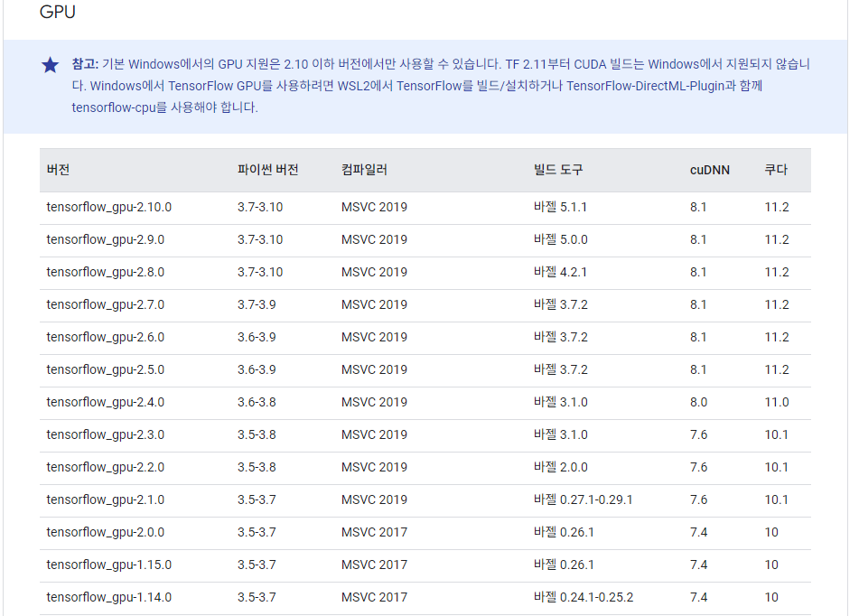Click the GPU section heading

pyautogui.click(x=58, y=12)
